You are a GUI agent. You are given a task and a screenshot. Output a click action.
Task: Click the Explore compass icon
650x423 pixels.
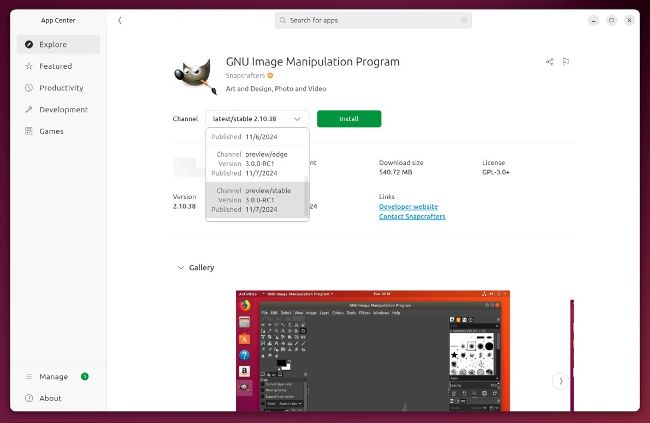coord(29,44)
